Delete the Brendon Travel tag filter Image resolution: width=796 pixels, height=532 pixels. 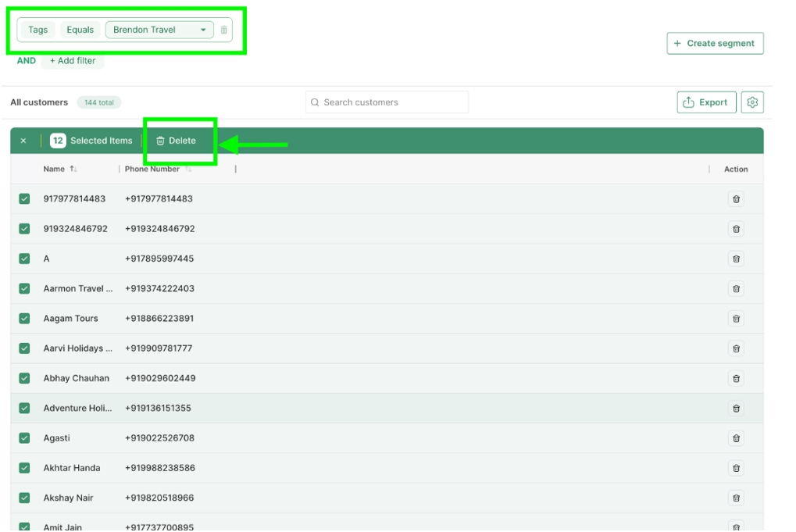224,30
